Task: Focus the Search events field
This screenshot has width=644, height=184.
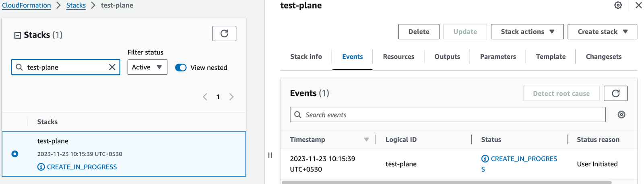Action: point(448,115)
